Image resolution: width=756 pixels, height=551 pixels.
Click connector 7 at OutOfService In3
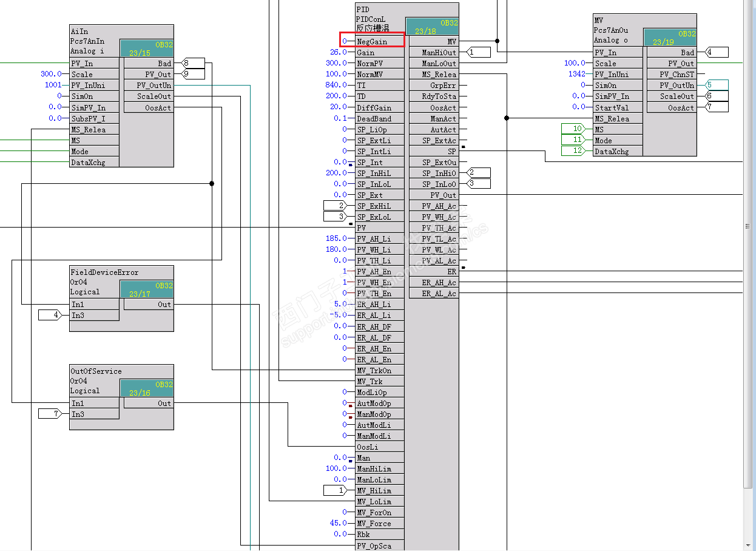51,414
